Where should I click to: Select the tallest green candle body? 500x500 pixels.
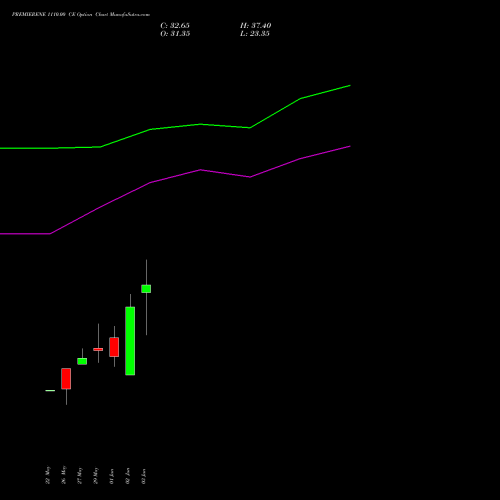click(130, 341)
